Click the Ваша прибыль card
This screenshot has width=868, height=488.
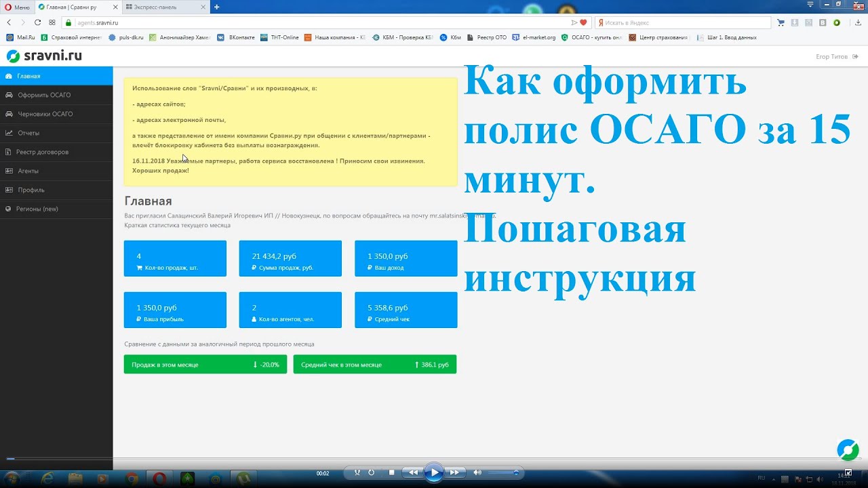[175, 310]
